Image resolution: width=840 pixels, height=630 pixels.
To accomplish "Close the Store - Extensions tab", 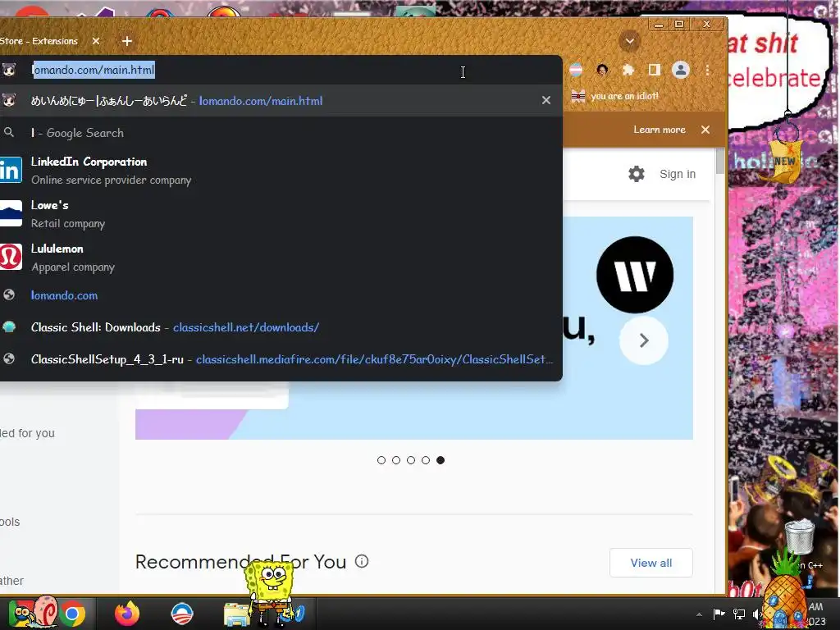I will [96, 41].
